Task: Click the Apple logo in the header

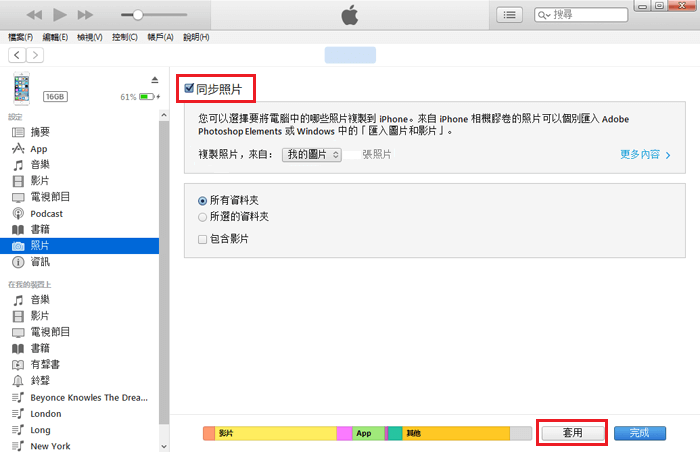Action: tap(350, 15)
